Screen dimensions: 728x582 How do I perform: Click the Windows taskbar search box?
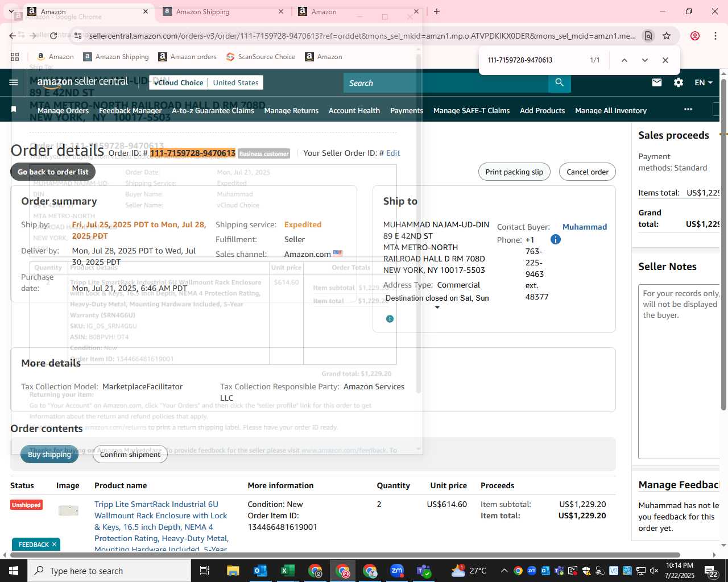109,571
